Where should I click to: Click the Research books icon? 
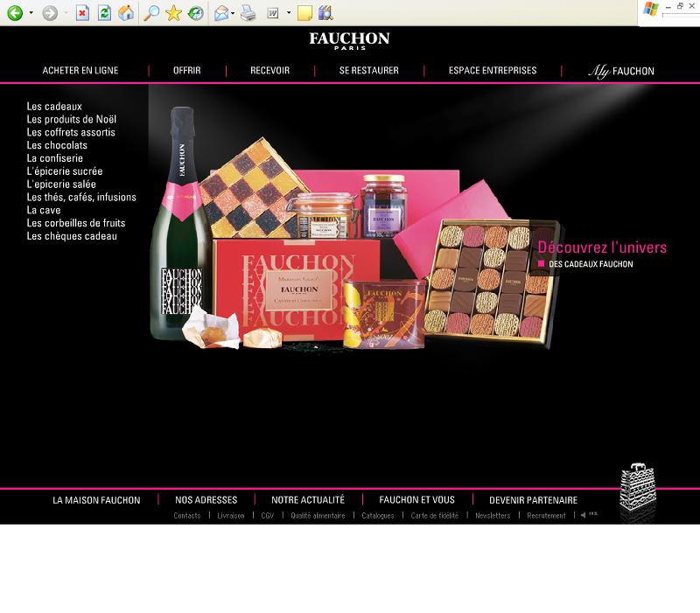(x=325, y=13)
